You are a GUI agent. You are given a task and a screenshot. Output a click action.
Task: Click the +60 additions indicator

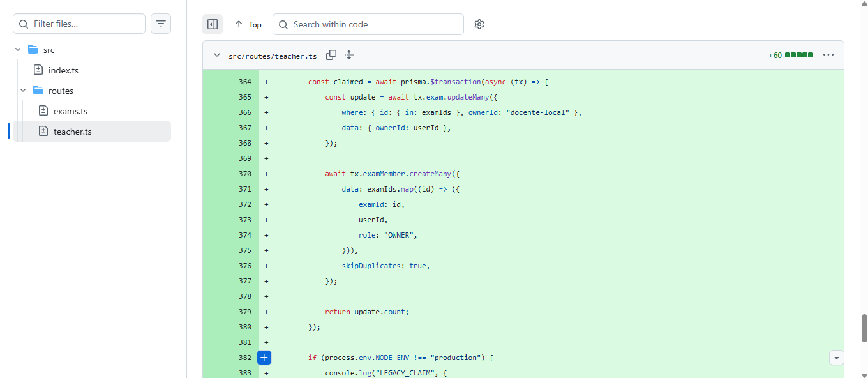775,56
